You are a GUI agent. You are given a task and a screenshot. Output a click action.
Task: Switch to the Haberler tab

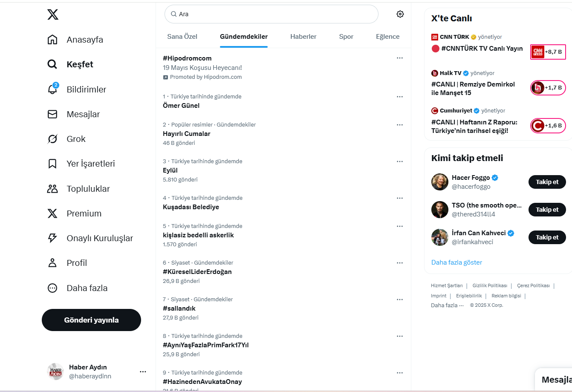coord(303,37)
